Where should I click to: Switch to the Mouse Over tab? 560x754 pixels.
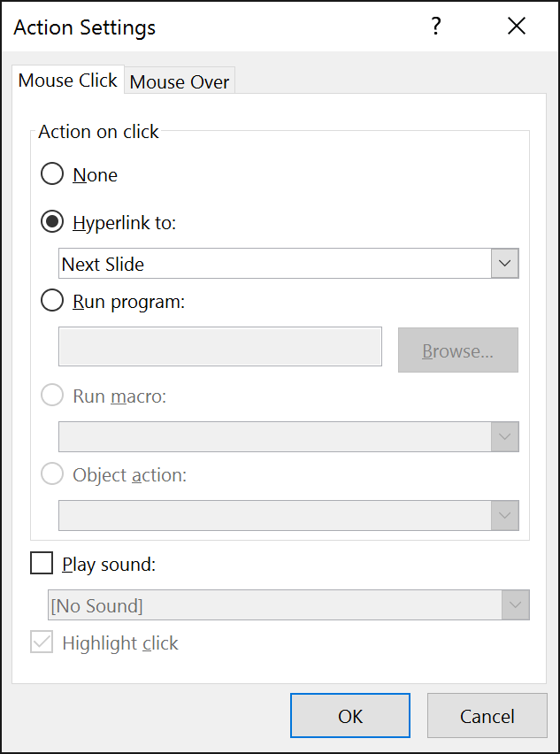click(180, 81)
